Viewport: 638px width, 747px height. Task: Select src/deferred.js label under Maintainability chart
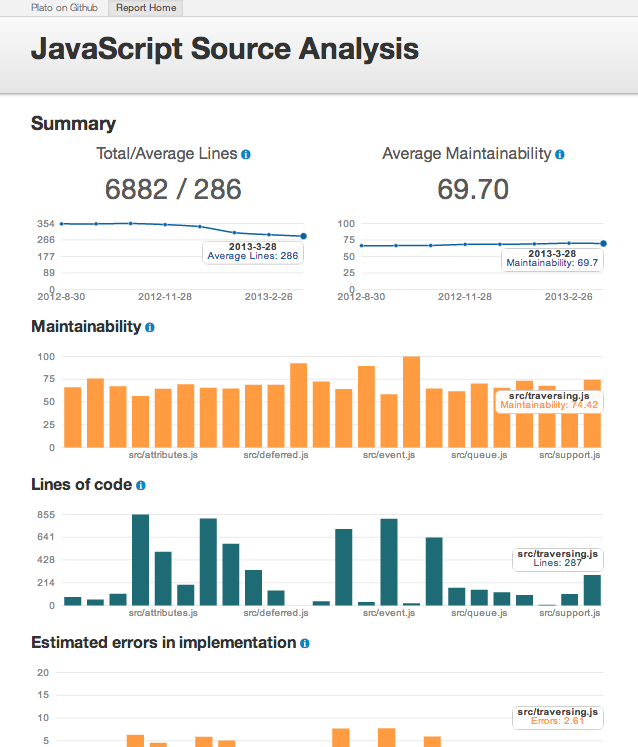(276, 455)
